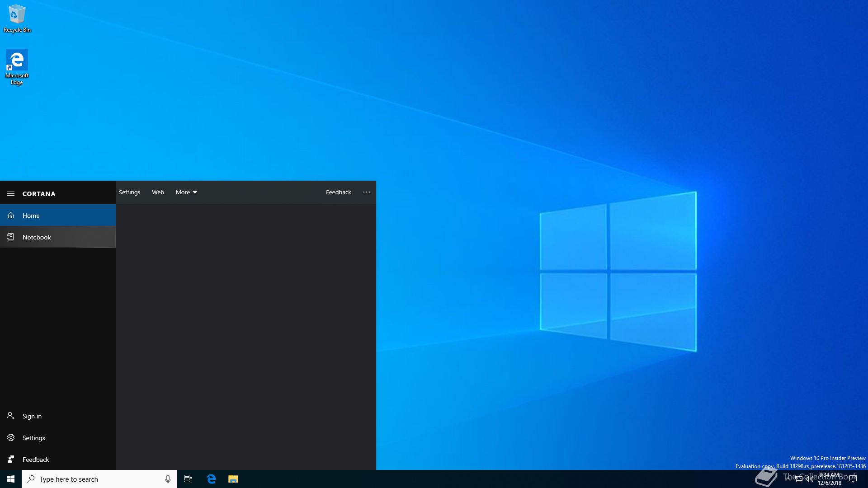Collapse the Cortana hamburger menu
This screenshot has width=868, height=488.
[11, 193]
